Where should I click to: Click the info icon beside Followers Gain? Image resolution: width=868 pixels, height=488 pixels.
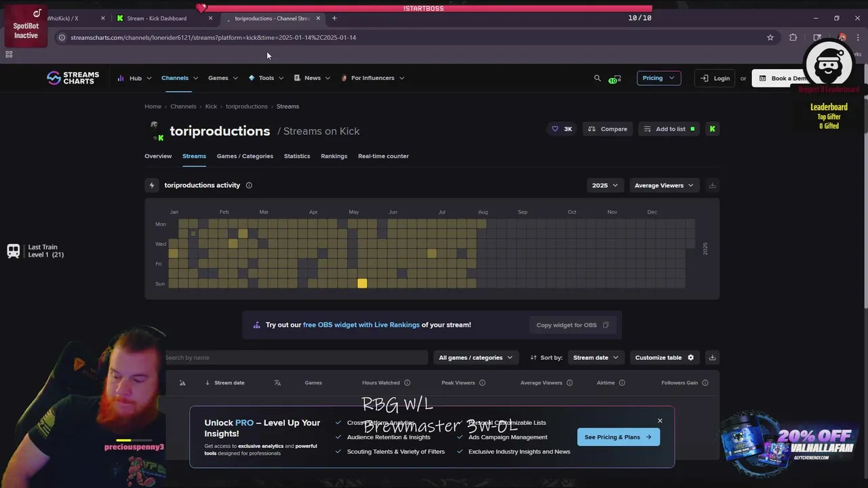pos(705,383)
